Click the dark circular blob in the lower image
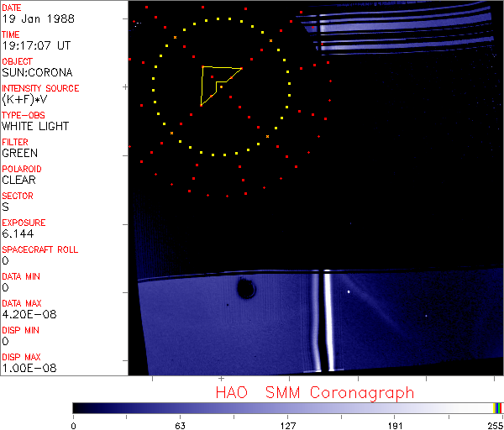504x430 pixels. (x=246, y=289)
